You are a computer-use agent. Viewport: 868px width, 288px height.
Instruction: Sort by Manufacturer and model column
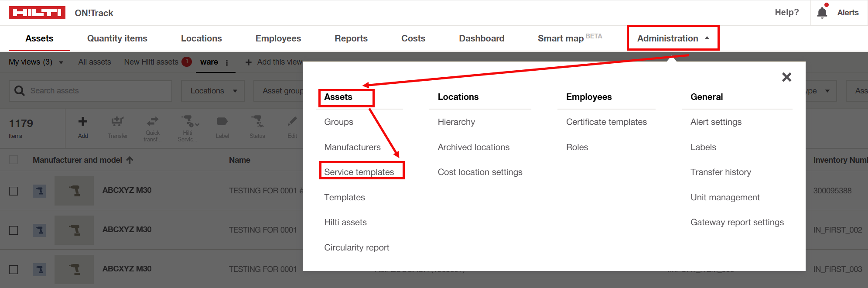(77, 160)
